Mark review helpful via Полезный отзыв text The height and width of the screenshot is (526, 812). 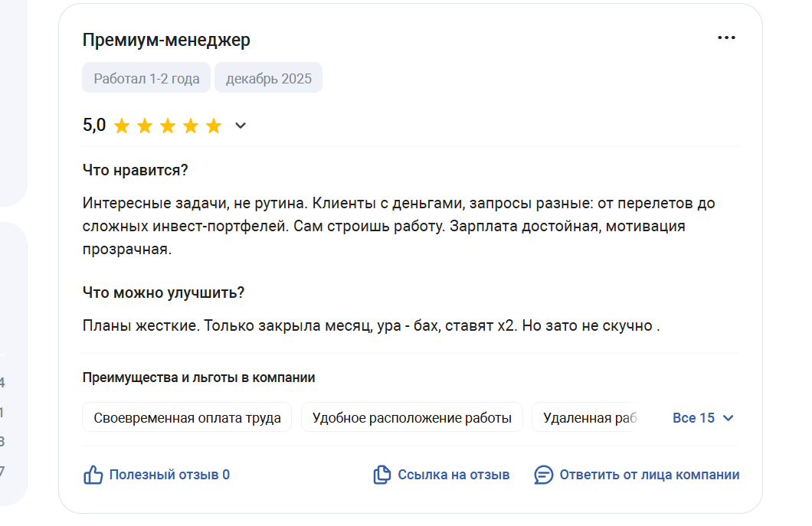click(x=169, y=475)
